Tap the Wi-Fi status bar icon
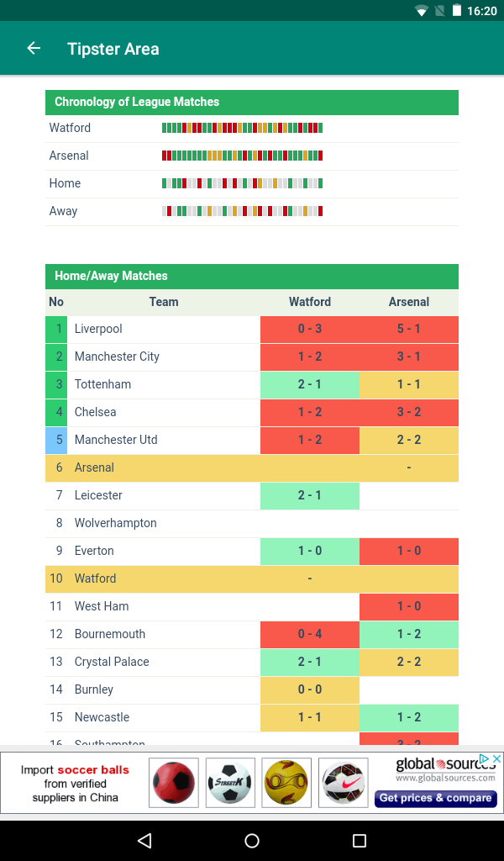504x861 pixels. pyautogui.click(x=421, y=10)
